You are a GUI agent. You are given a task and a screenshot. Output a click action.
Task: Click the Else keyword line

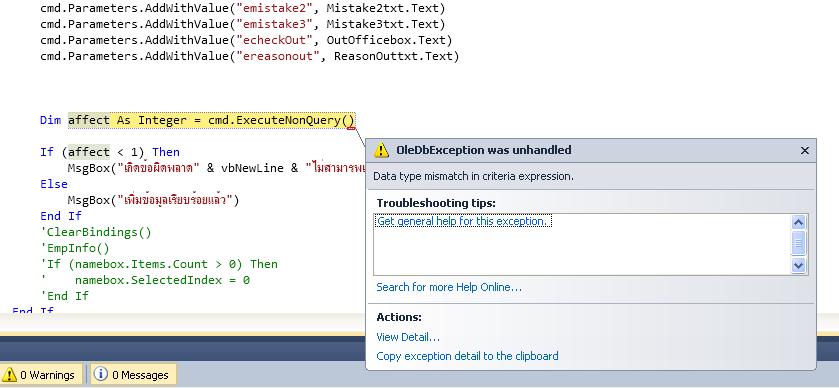point(54,184)
